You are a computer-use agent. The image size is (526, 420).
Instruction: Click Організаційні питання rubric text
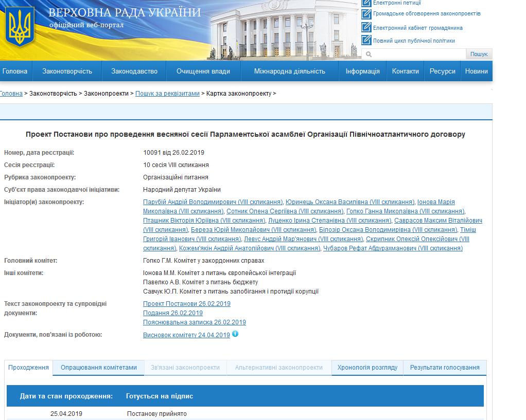click(x=176, y=177)
